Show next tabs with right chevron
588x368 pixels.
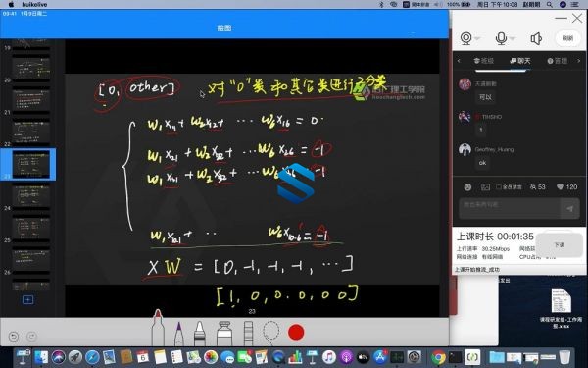(578, 61)
